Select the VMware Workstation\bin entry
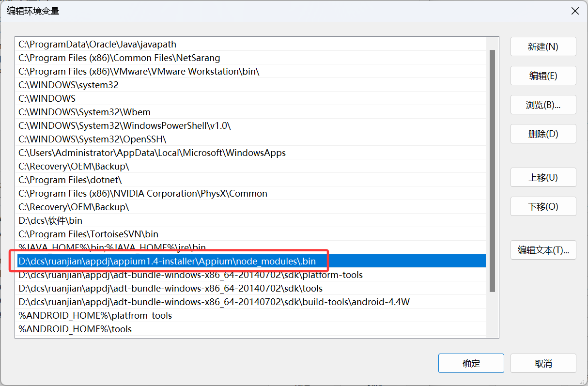 [x=250, y=71]
